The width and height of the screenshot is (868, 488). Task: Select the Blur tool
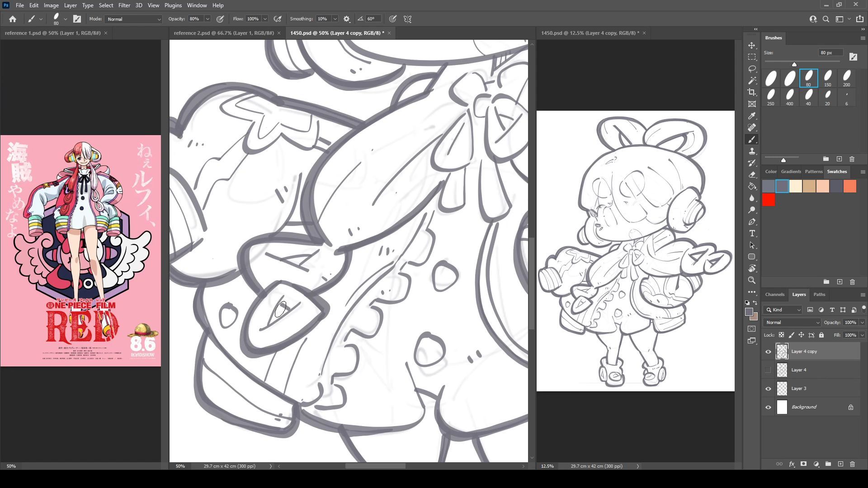pos(752,198)
